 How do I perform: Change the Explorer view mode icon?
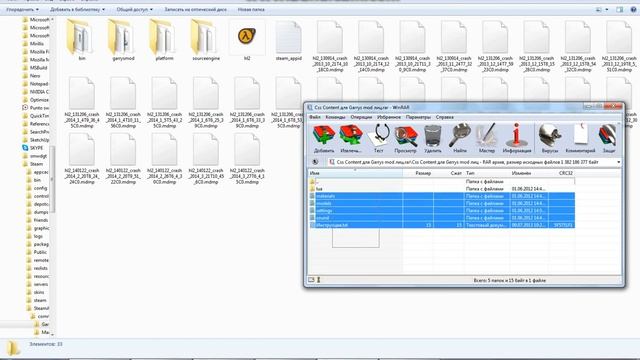tap(599, 9)
